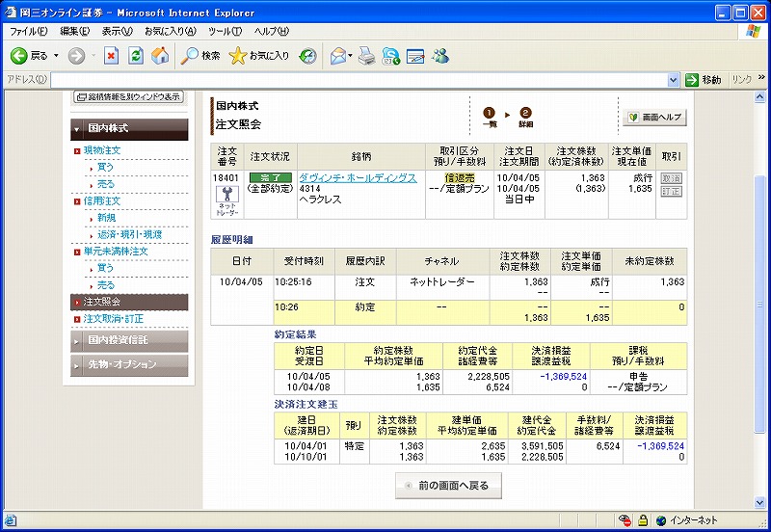
Task: Click the vertical scrollbar down arrow
Action: [759, 502]
